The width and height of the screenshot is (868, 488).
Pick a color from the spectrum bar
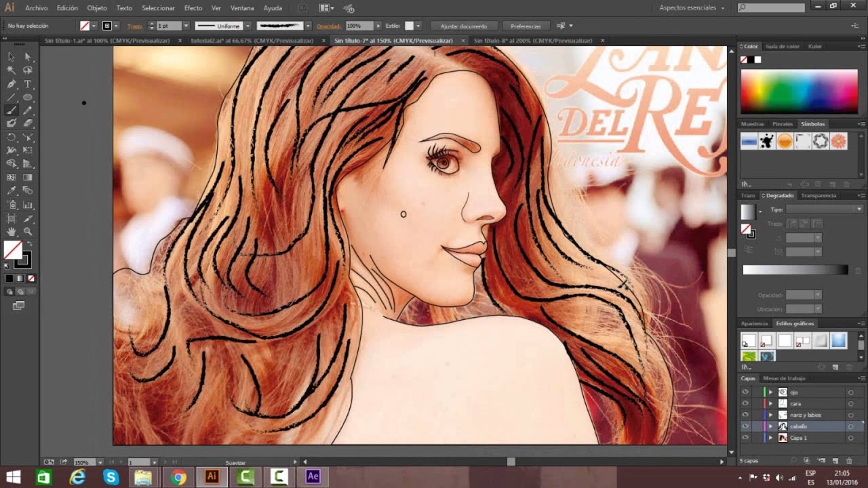pyautogui.click(x=799, y=91)
